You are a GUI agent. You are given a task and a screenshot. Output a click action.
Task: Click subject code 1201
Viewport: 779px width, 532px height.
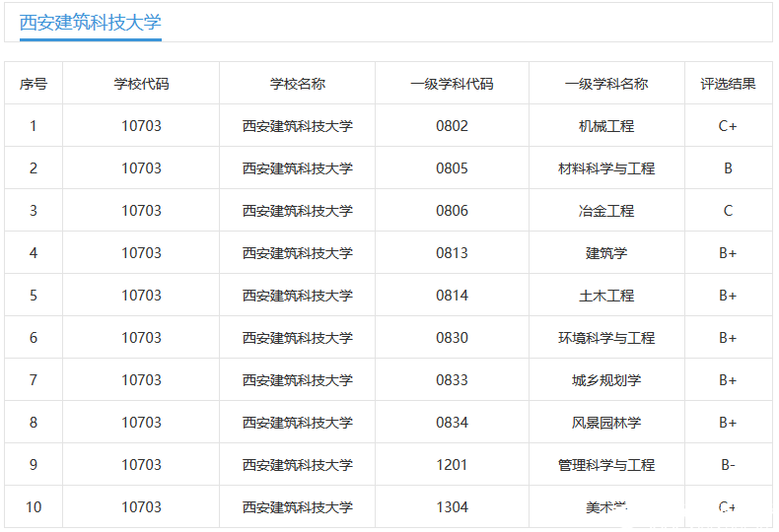pos(452,465)
